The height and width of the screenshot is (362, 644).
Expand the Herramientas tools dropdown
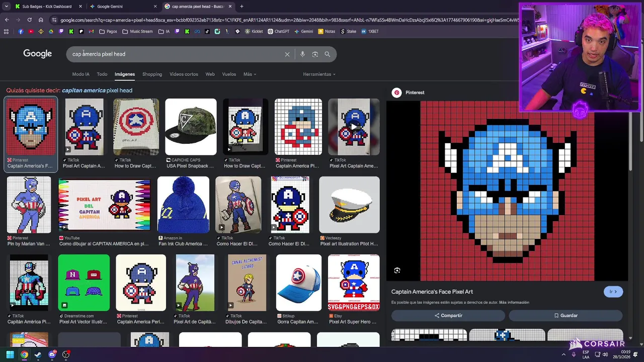tap(319, 74)
